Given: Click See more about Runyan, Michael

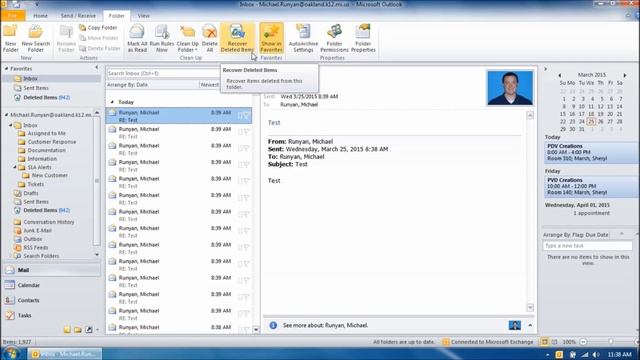Looking at the screenshot, I should tap(325, 325).
